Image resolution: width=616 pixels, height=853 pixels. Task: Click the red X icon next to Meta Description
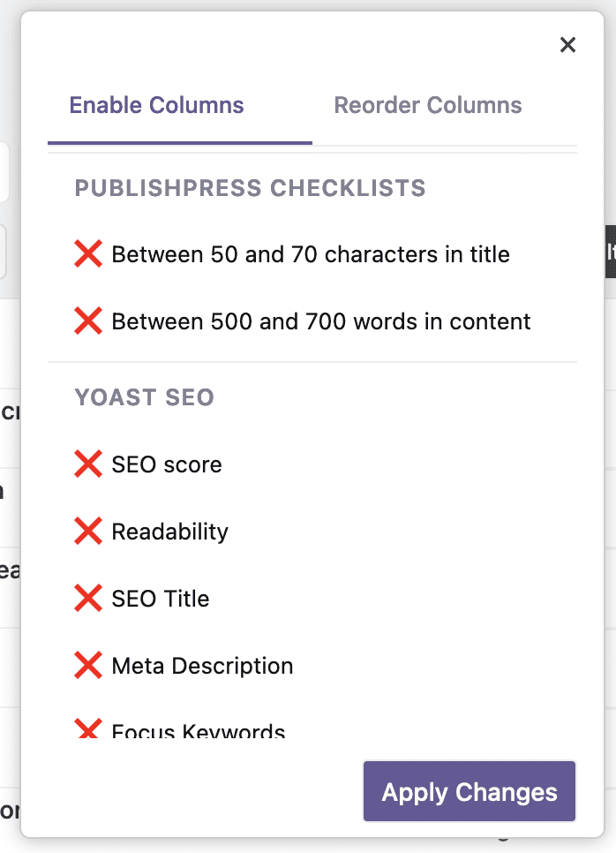point(88,665)
